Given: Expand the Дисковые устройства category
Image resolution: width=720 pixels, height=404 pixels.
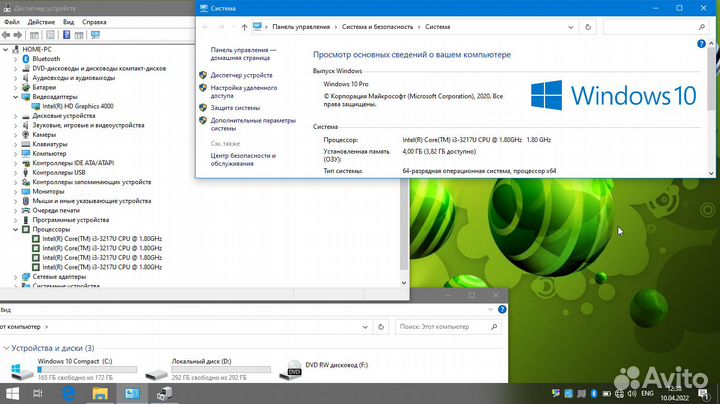Looking at the screenshot, I should tap(16, 116).
